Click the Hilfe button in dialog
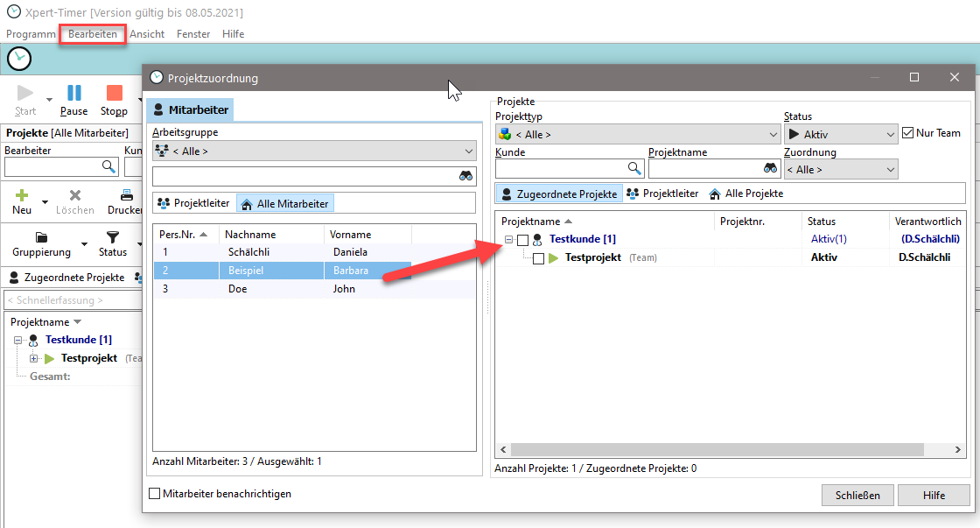980x528 pixels. pyautogui.click(x=934, y=495)
